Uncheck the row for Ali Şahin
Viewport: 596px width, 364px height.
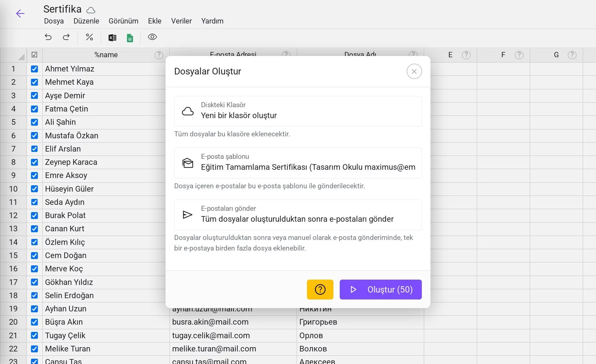(34, 122)
